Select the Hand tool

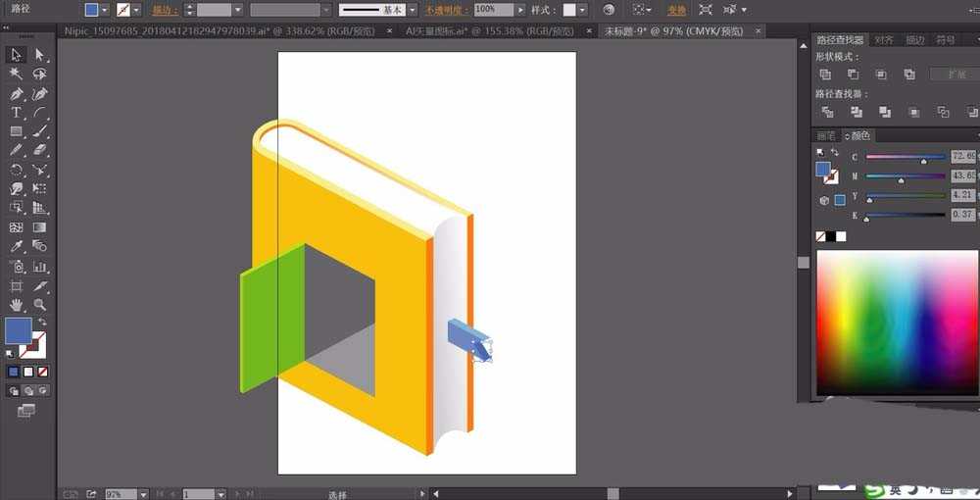[17, 305]
